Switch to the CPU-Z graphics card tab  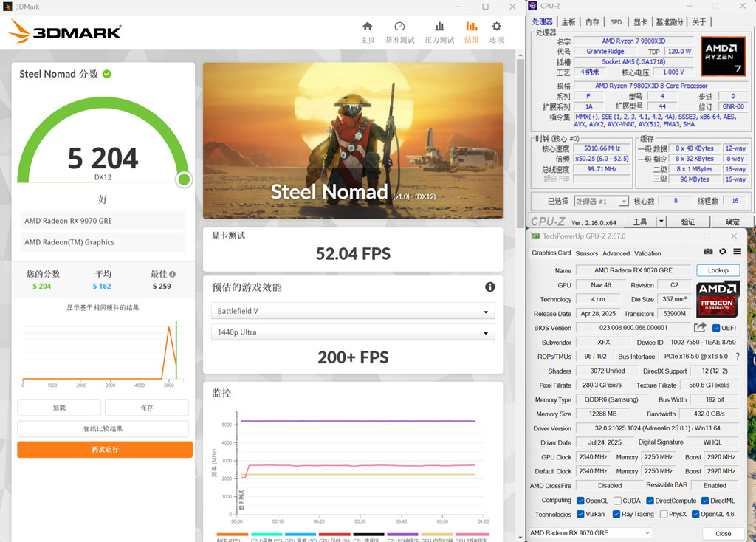tap(640, 21)
